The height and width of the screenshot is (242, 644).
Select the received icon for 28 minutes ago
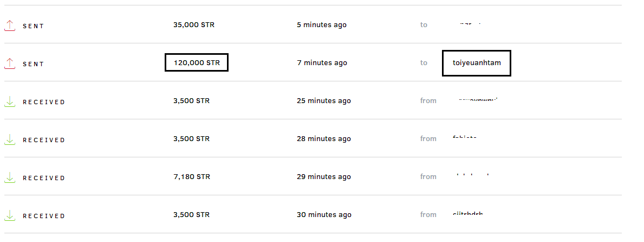click(9, 139)
